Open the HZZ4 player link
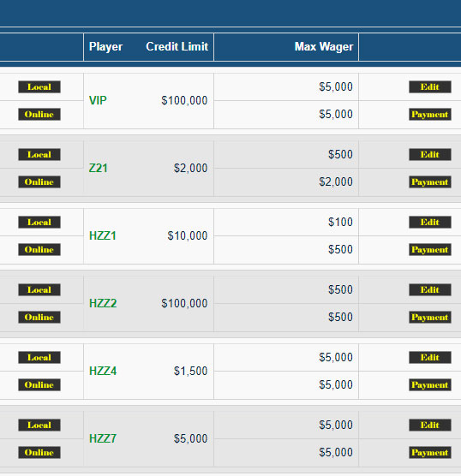The image size is (461, 476). coord(103,371)
